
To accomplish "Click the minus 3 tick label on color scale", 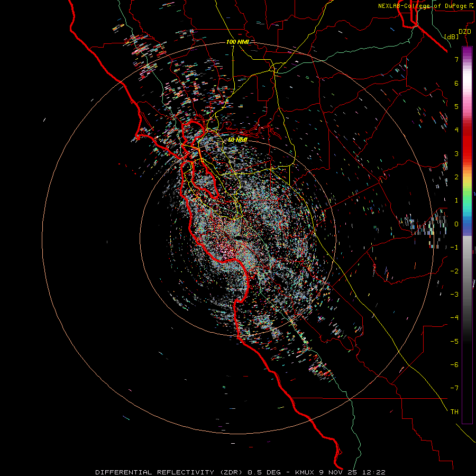I will click(x=454, y=295).
